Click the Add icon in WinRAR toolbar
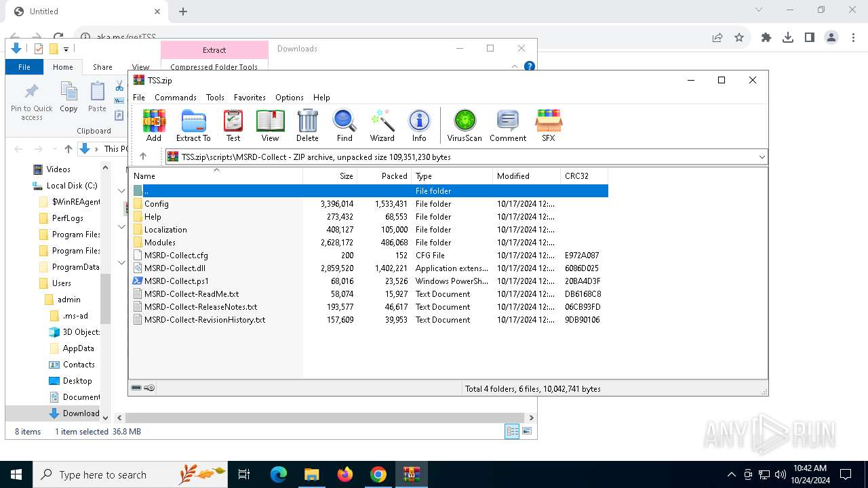 pos(154,125)
